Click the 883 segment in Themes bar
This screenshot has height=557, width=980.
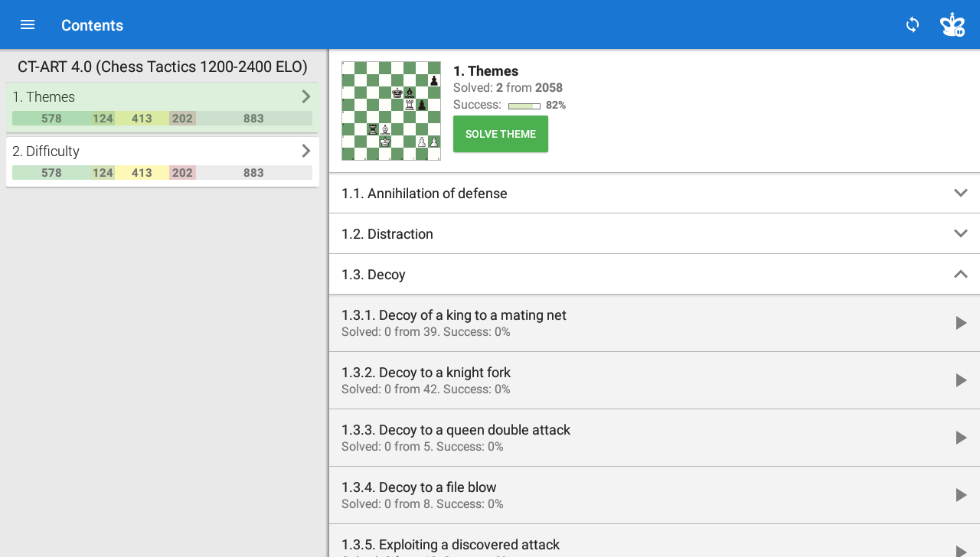254,119
